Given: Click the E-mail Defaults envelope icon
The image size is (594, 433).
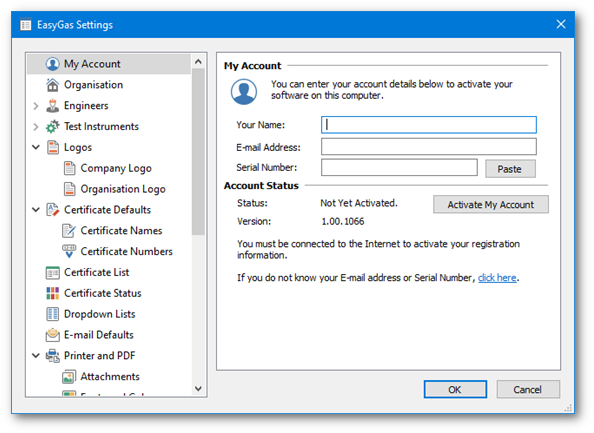Looking at the screenshot, I should pyautogui.click(x=53, y=335).
